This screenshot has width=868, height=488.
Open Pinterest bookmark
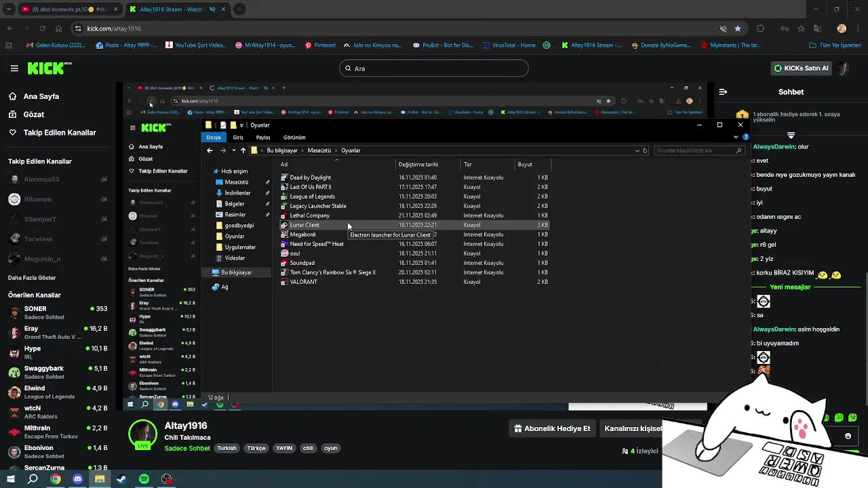[x=320, y=45]
